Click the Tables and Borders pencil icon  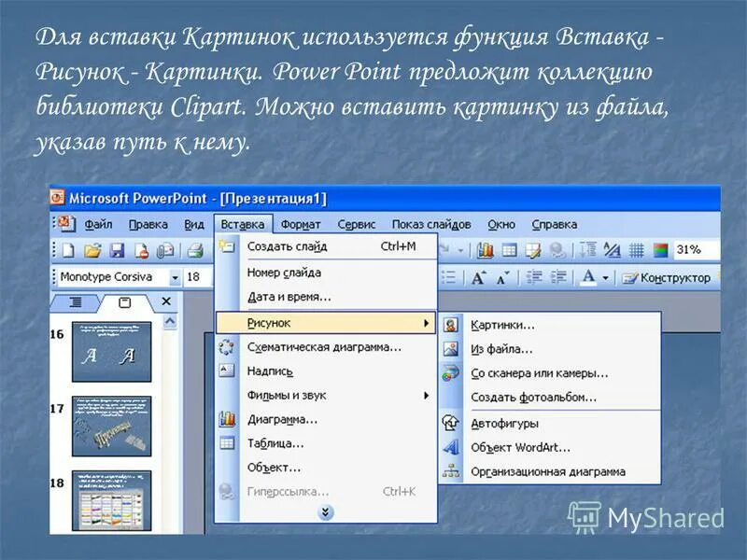click(x=533, y=249)
